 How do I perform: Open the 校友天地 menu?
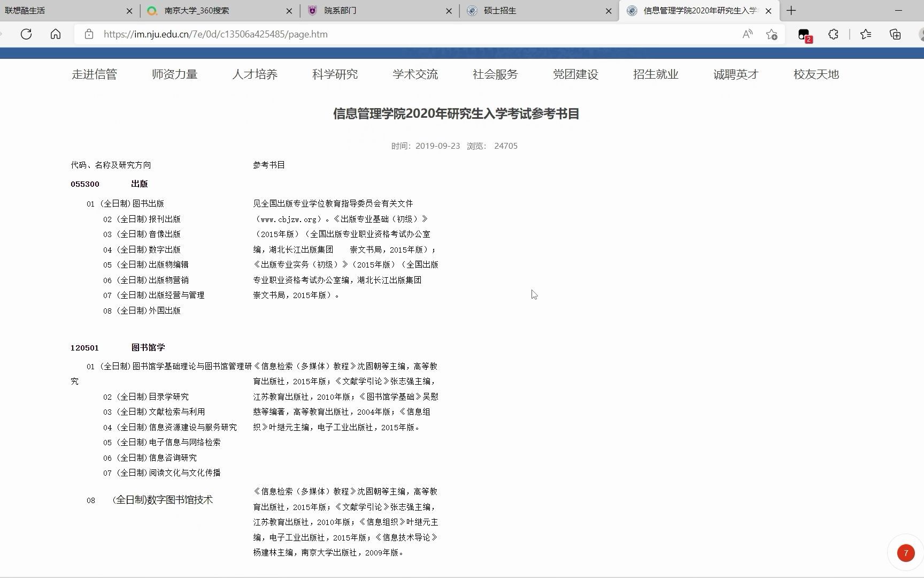[x=816, y=74]
